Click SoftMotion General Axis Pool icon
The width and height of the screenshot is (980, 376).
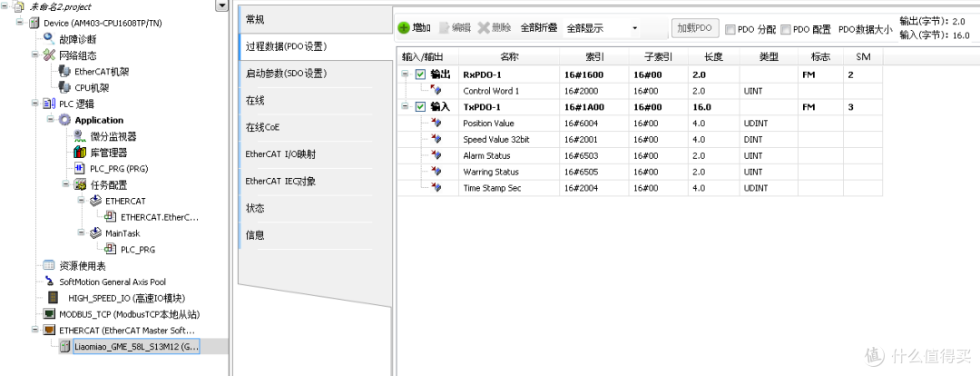coord(49,282)
